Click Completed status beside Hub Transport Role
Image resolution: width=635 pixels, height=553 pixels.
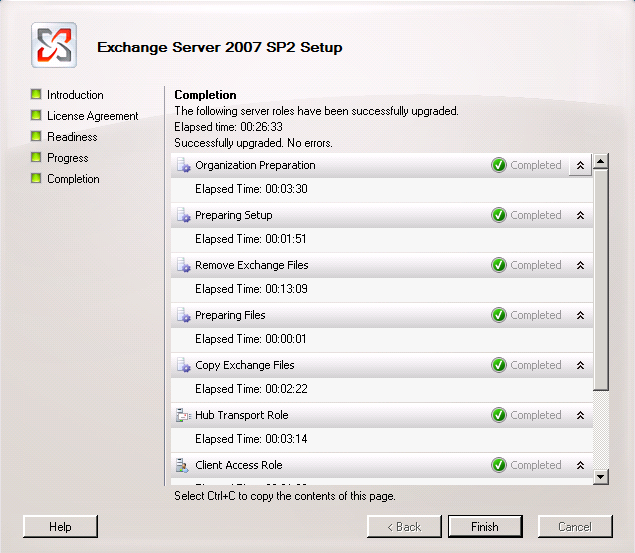535,415
